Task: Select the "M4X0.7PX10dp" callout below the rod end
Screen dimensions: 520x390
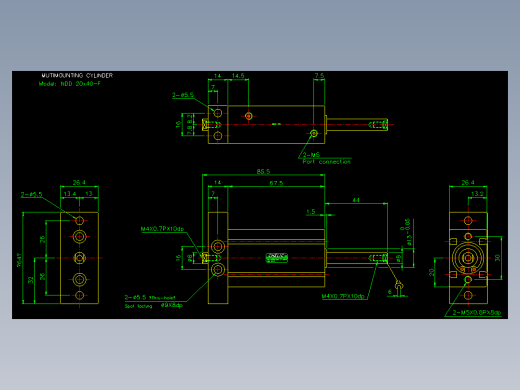Action: click(343, 296)
